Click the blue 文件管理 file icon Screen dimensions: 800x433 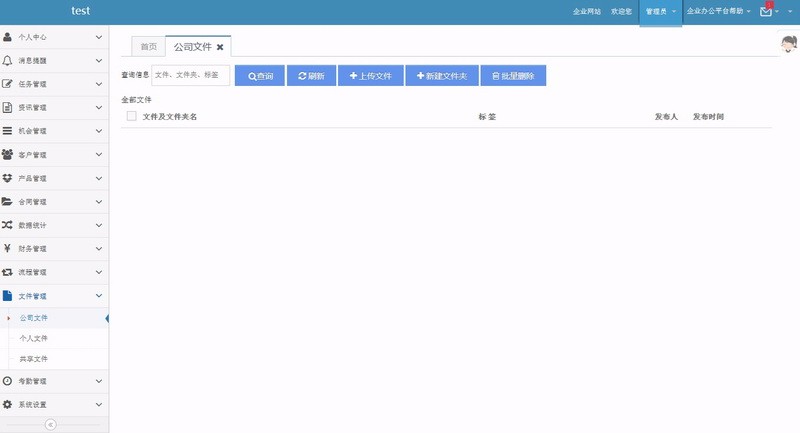pos(7,296)
